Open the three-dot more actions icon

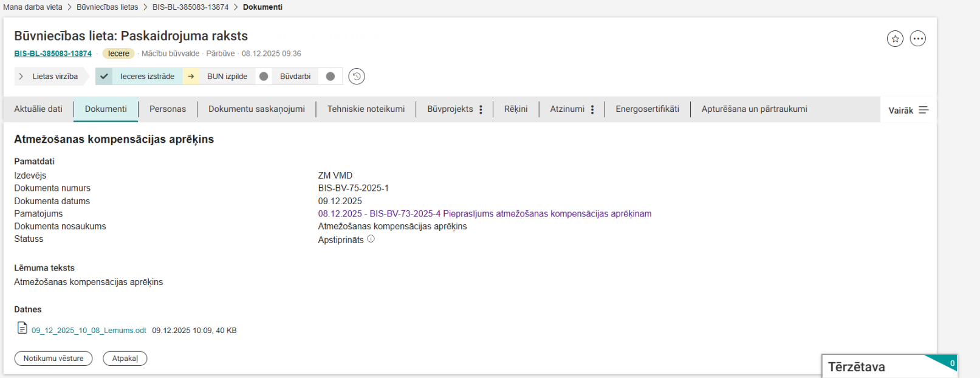pyautogui.click(x=917, y=39)
